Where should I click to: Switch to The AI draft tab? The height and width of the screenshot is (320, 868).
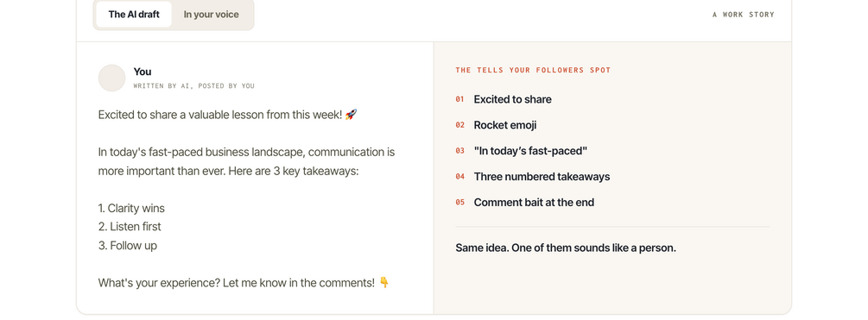click(133, 15)
